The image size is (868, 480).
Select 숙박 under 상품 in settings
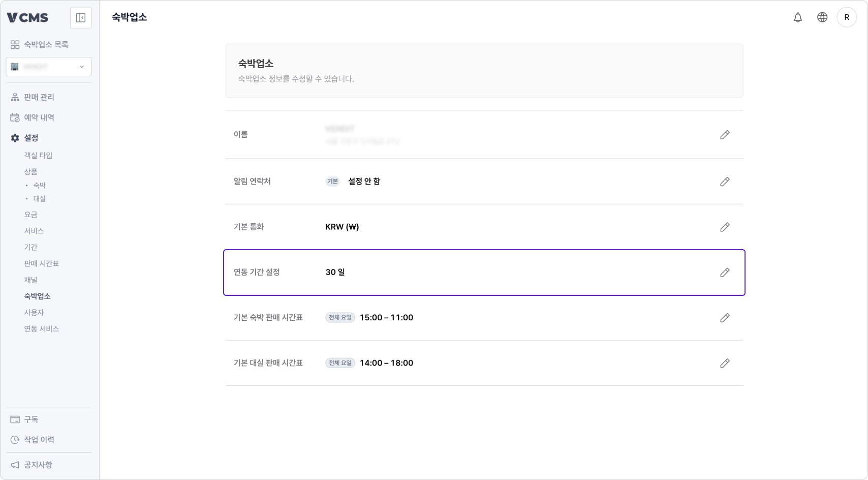(x=39, y=185)
